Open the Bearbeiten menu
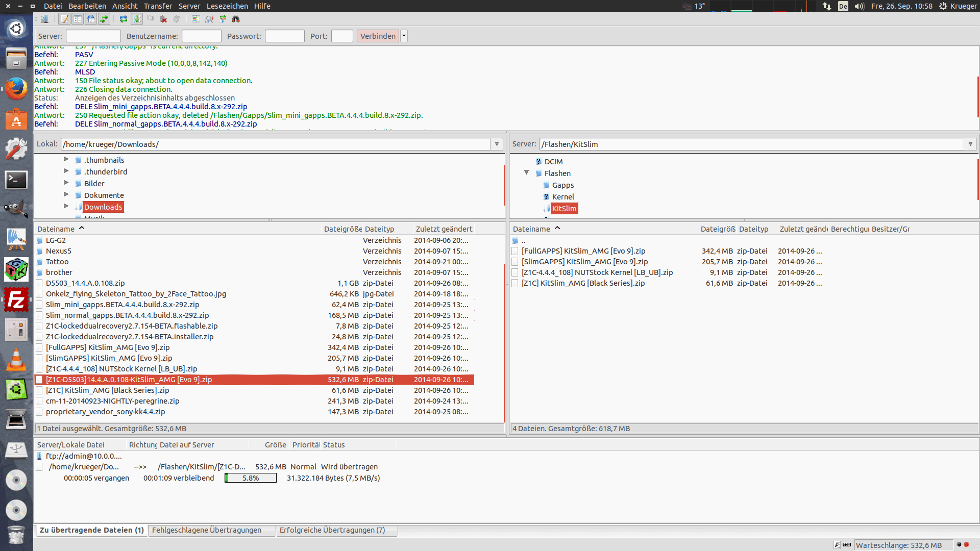980x551 pixels. coord(87,6)
